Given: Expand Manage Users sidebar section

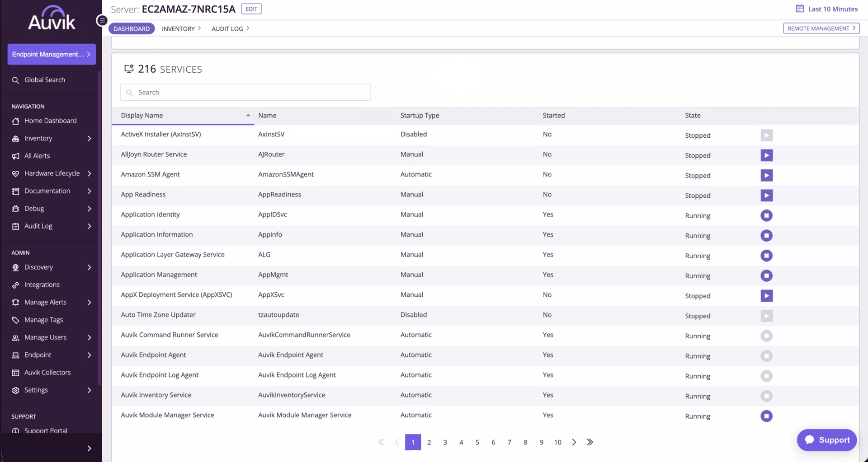Looking at the screenshot, I should coord(89,337).
